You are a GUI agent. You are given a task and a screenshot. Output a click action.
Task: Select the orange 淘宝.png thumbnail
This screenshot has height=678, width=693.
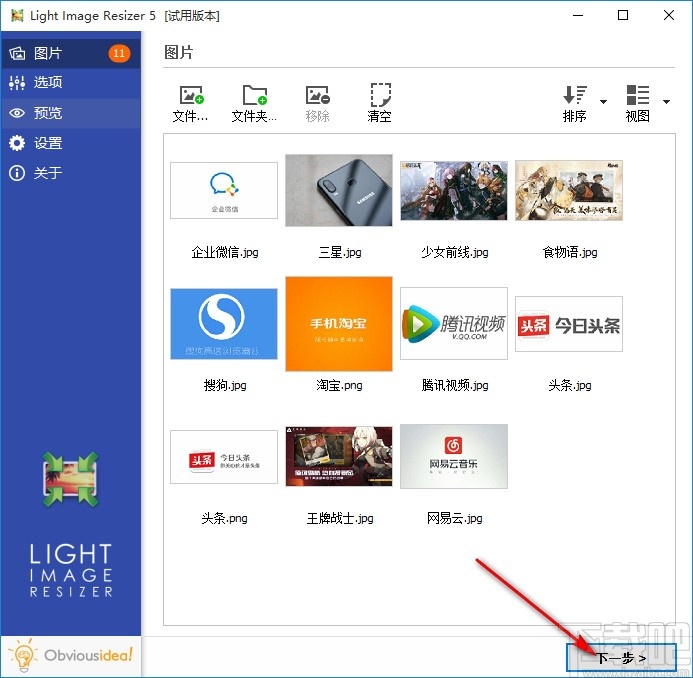339,324
